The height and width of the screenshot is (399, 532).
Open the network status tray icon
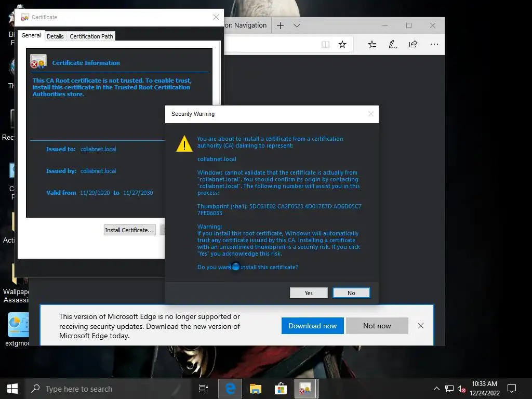(449, 389)
